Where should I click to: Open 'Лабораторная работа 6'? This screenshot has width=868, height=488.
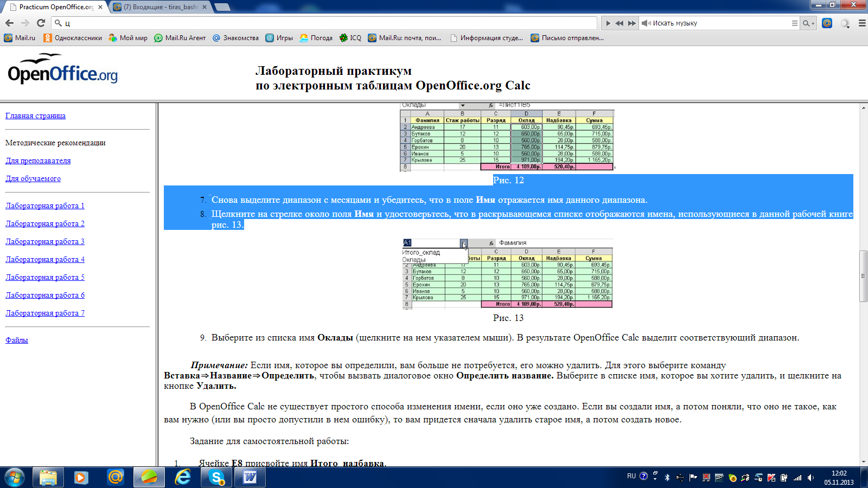45,295
